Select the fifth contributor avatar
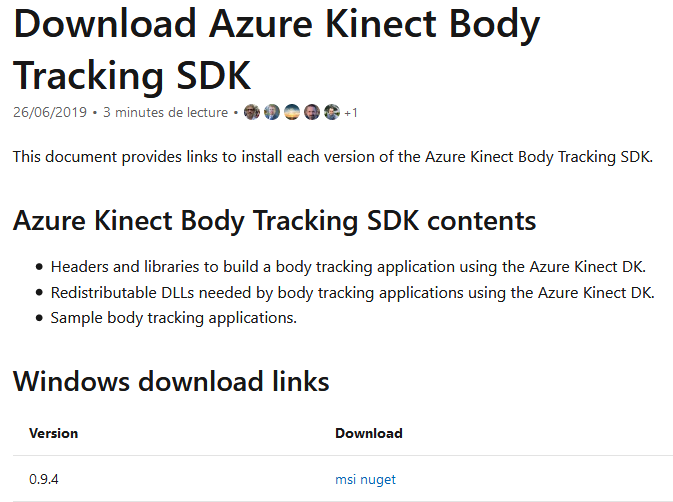This screenshot has height=502, width=673. click(332, 112)
